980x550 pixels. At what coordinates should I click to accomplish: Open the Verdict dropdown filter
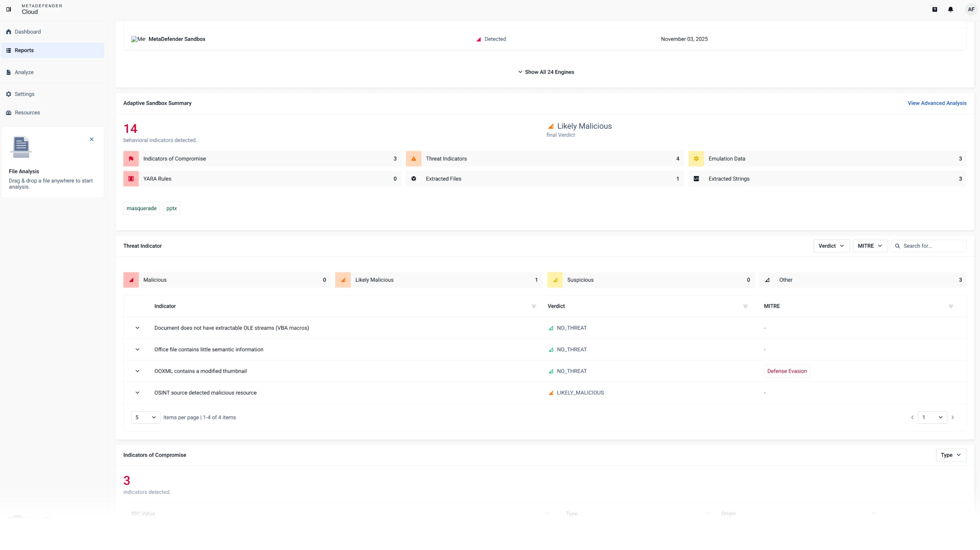click(x=831, y=246)
